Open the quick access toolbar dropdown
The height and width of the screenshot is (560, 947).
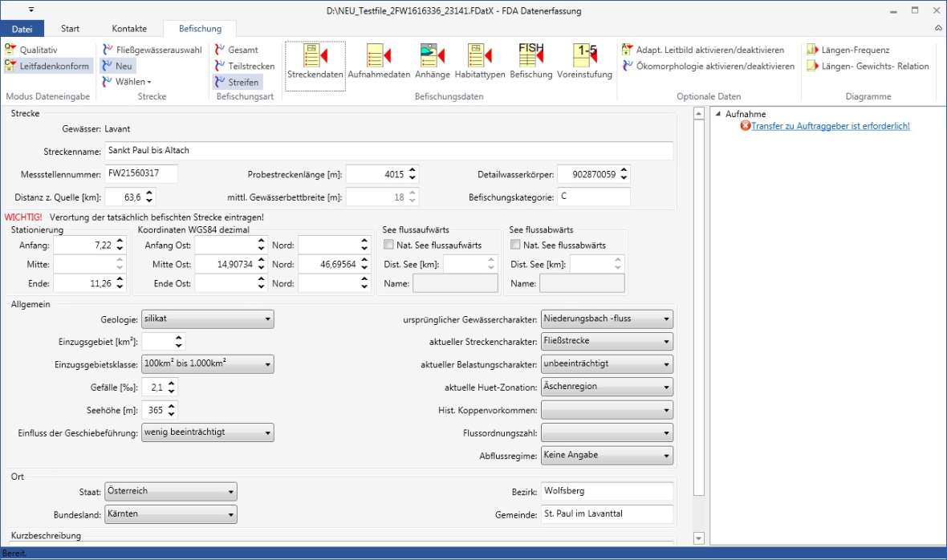31,10
